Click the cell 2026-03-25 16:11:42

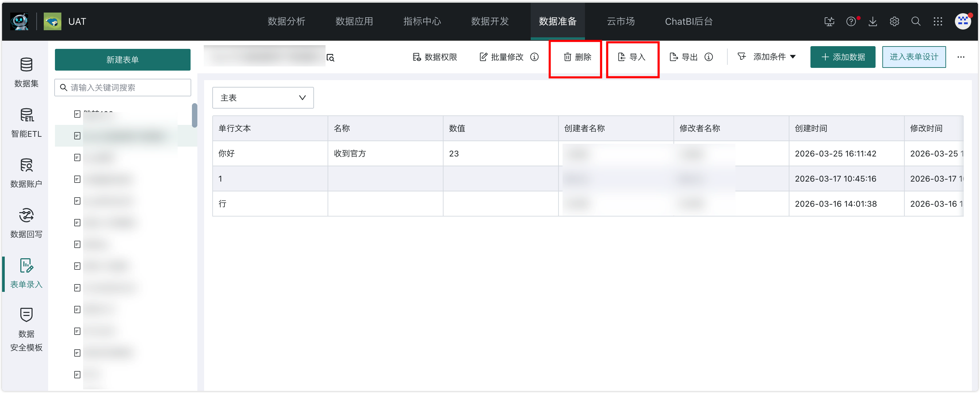pyautogui.click(x=846, y=153)
